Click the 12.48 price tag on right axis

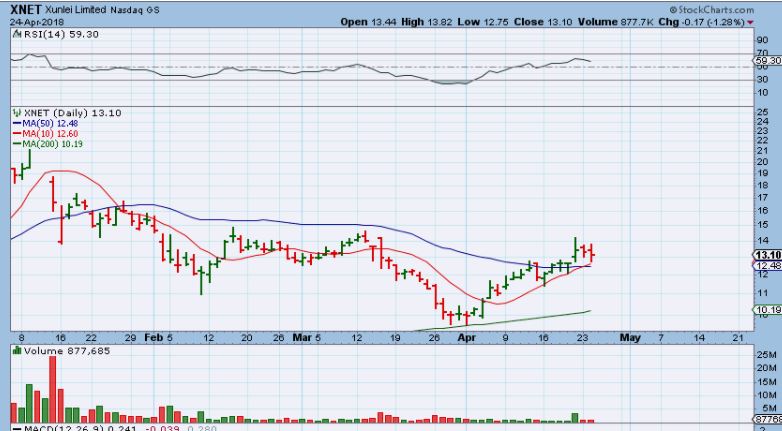[x=768, y=266]
